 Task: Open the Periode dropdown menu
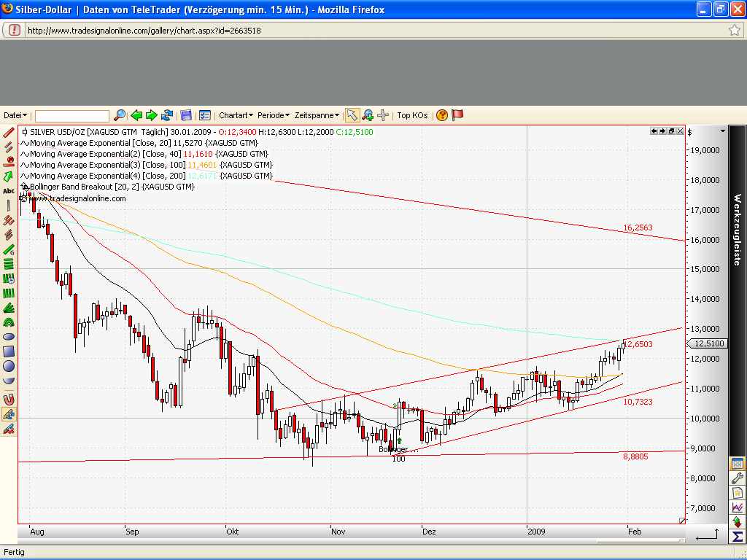tap(274, 115)
